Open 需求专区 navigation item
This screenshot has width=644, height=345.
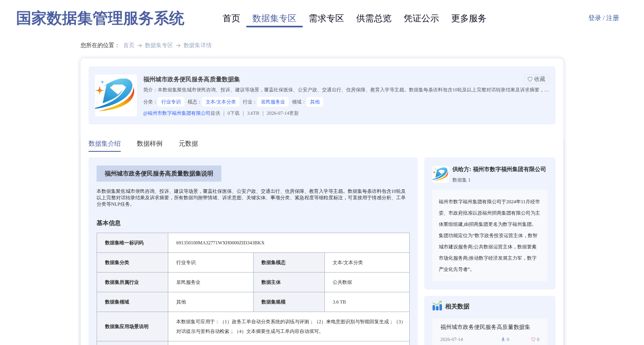pyautogui.click(x=326, y=19)
